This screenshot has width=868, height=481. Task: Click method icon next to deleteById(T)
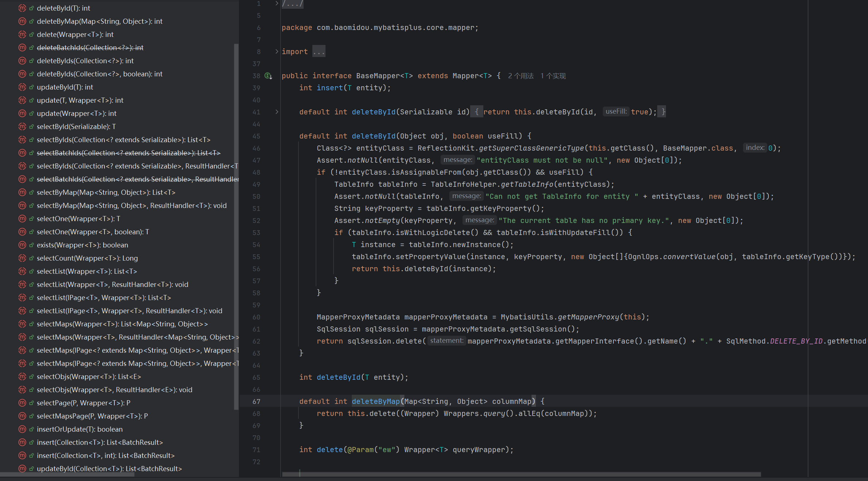point(22,8)
